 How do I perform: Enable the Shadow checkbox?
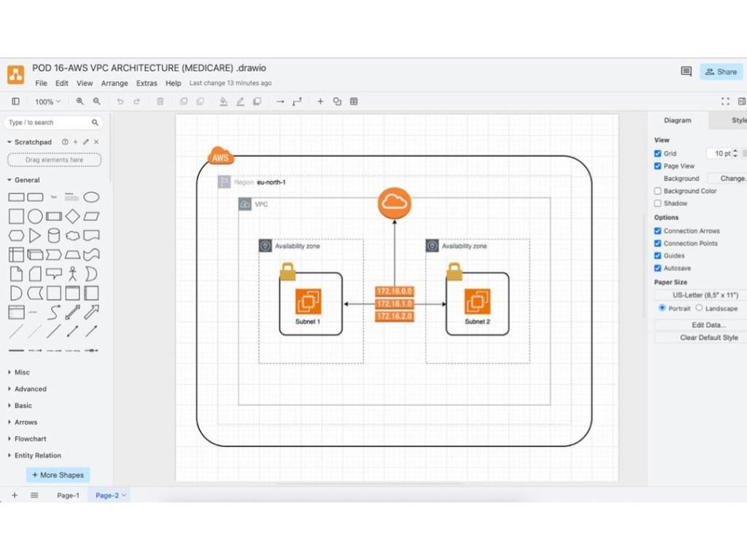coord(658,203)
